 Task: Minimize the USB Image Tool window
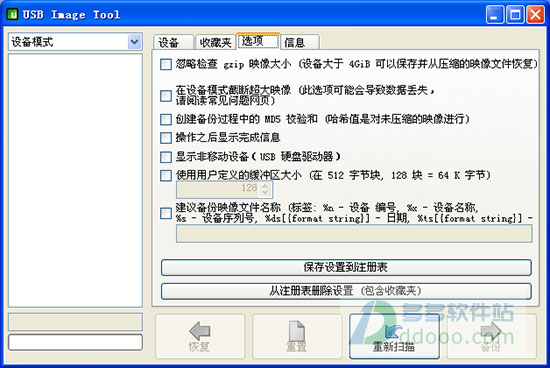(495, 15)
